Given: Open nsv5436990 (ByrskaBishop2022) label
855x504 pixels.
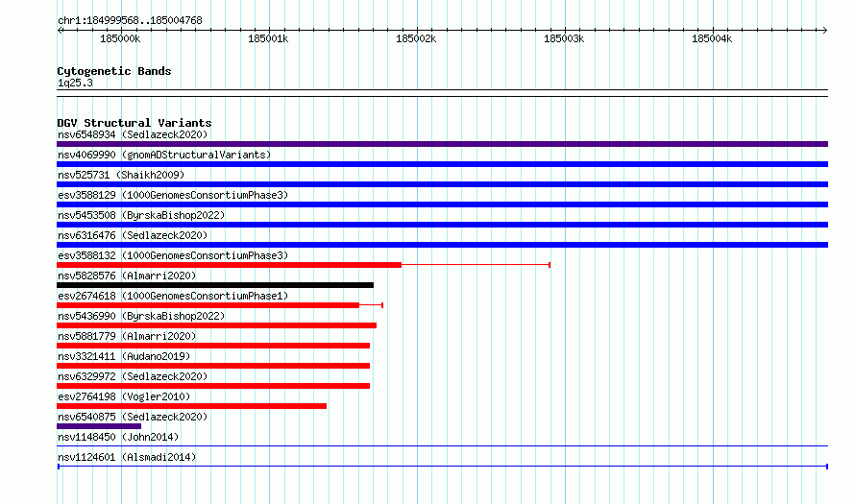Looking at the screenshot, I should pyautogui.click(x=141, y=316).
